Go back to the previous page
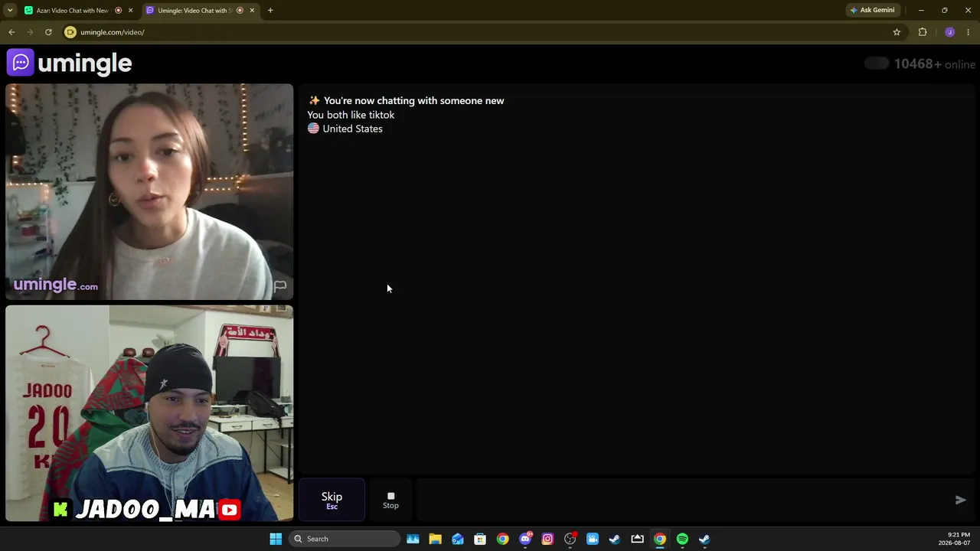 coord(11,32)
